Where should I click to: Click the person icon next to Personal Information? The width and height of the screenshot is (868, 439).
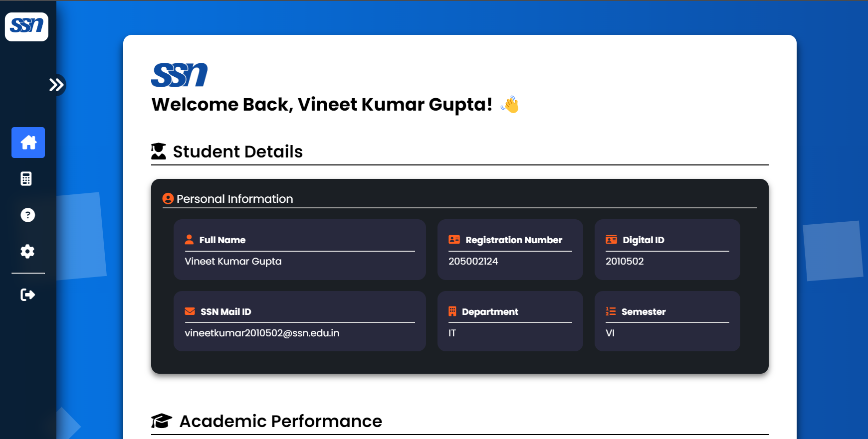(x=168, y=198)
